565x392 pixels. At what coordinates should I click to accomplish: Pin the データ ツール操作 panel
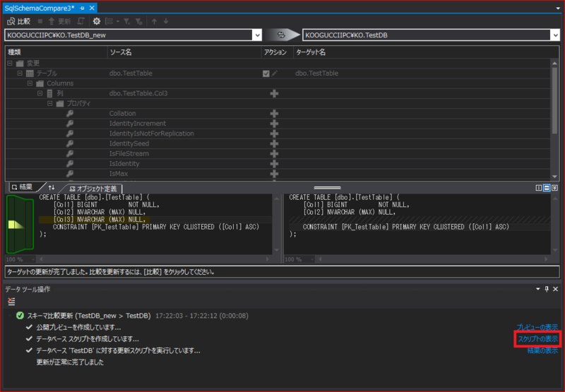547,289
